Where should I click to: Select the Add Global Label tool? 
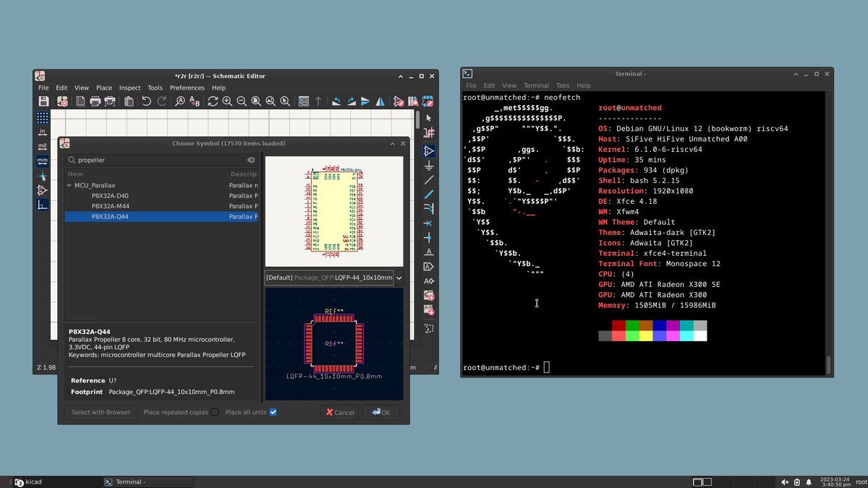coord(429,266)
